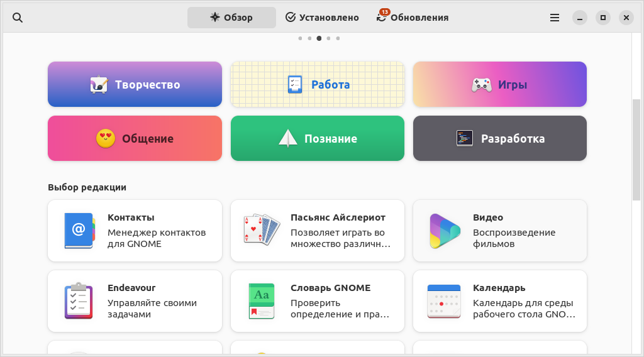Open the search magnifier icon
The height and width of the screenshot is (357, 644).
point(17,18)
